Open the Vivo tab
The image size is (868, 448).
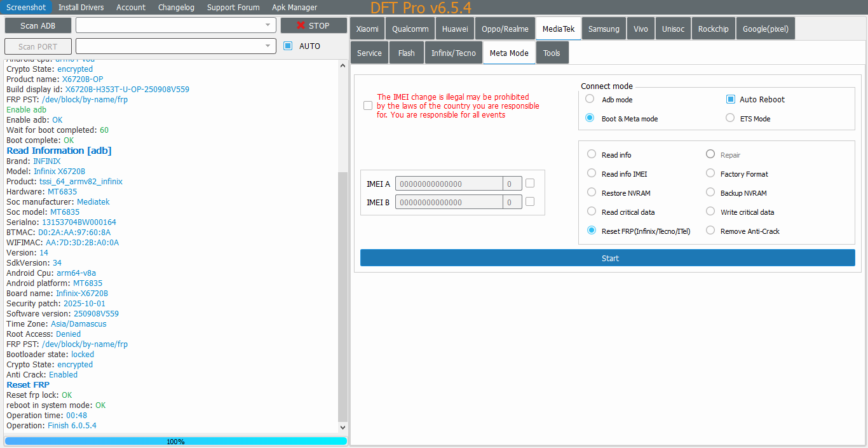click(x=641, y=29)
